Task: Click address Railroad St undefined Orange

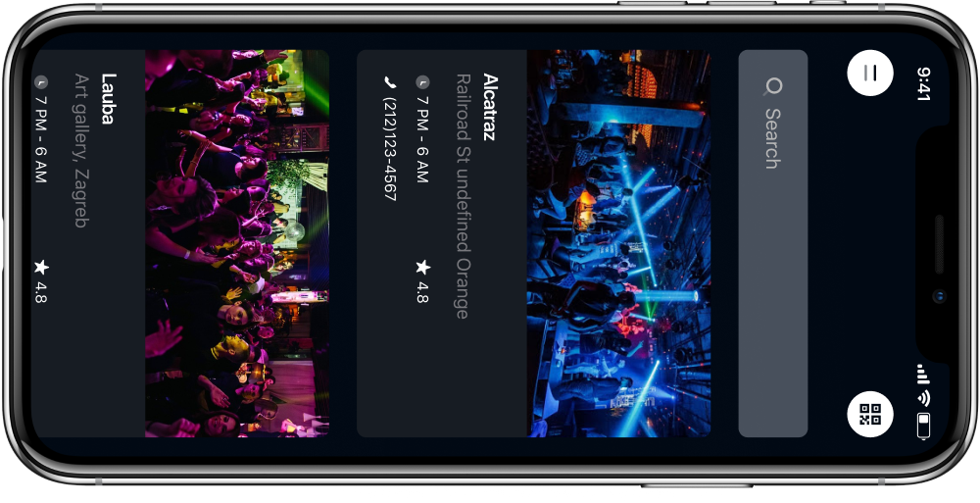Action: coord(462,196)
